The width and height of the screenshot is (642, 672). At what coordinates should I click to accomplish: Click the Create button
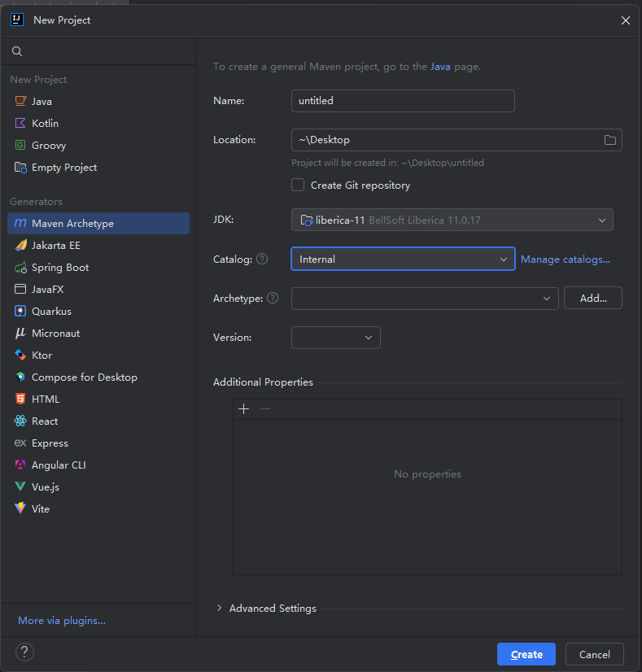[526, 654]
